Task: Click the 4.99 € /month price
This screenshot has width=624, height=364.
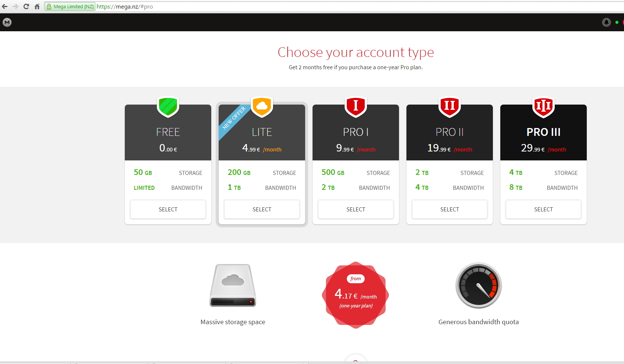Action: 262,148
